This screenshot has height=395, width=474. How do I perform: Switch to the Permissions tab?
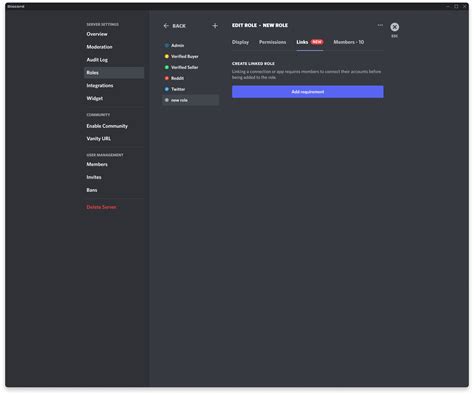pos(272,42)
